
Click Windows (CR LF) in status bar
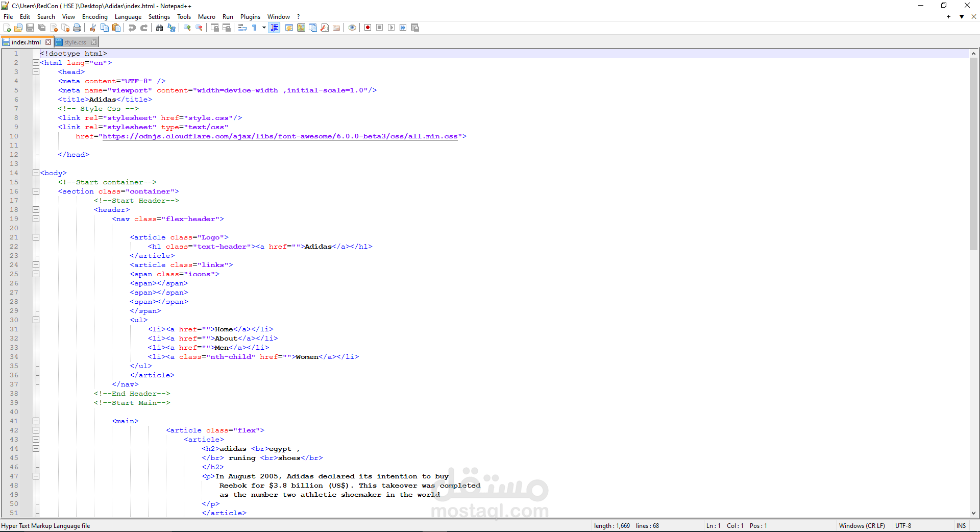click(x=862, y=525)
